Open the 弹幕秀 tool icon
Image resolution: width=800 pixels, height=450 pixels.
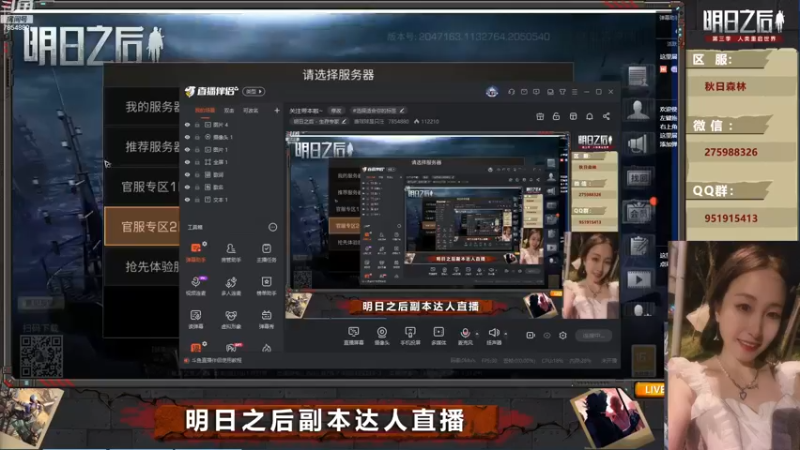coord(266,318)
